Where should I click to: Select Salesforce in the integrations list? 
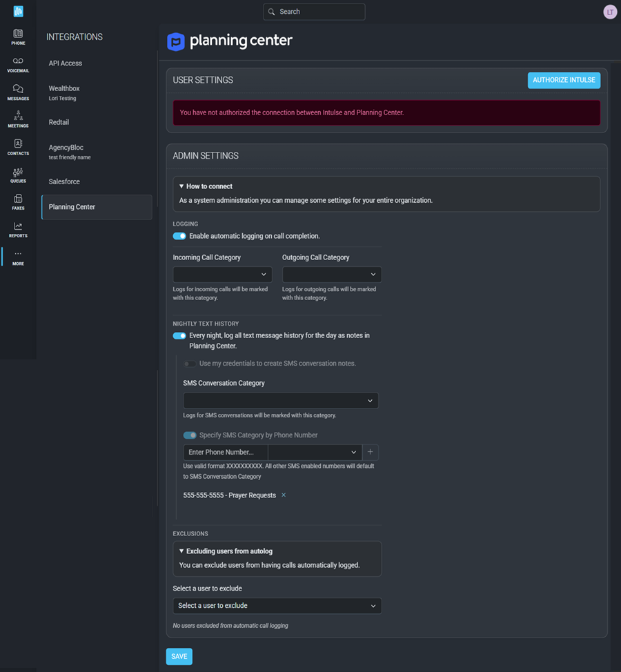pos(64,181)
